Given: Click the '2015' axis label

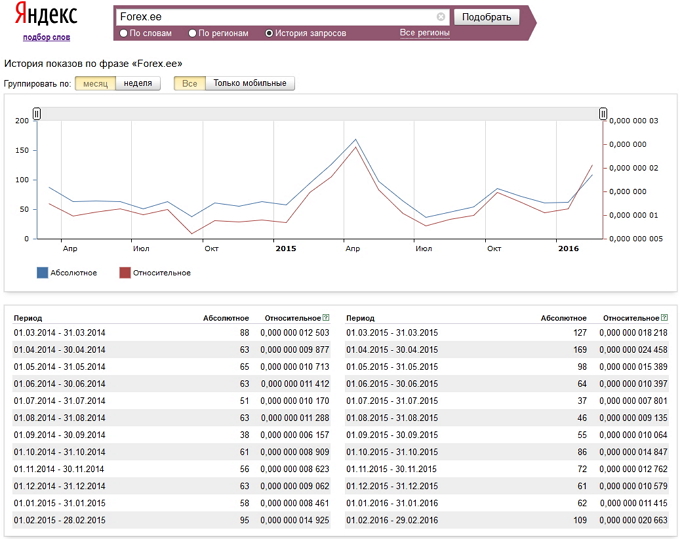Looking at the screenshot, I should pyautogui.click(x=286, y=248).
